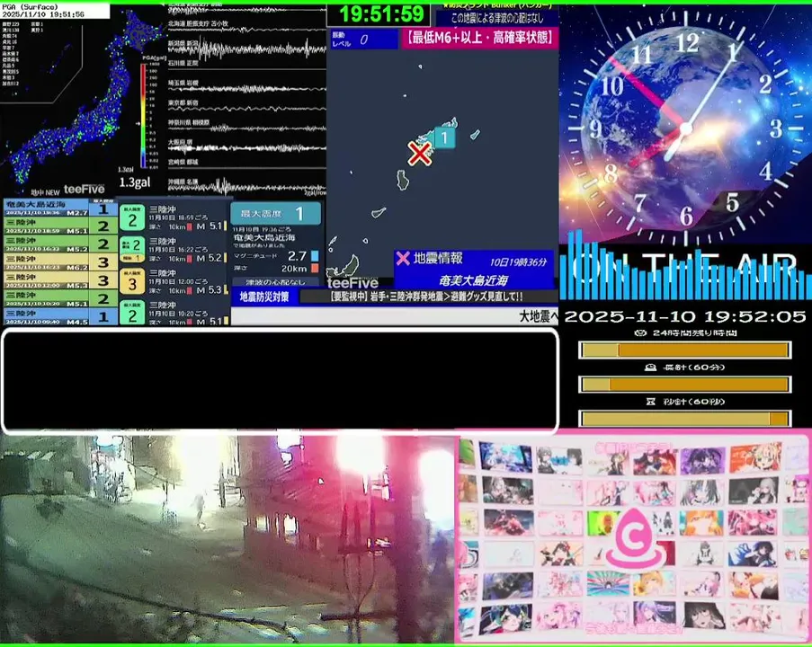Click the red X epicenter marker on map
The width and height of the screenshot is (812, 647).
pyautogui.click(x=419, y=154)
